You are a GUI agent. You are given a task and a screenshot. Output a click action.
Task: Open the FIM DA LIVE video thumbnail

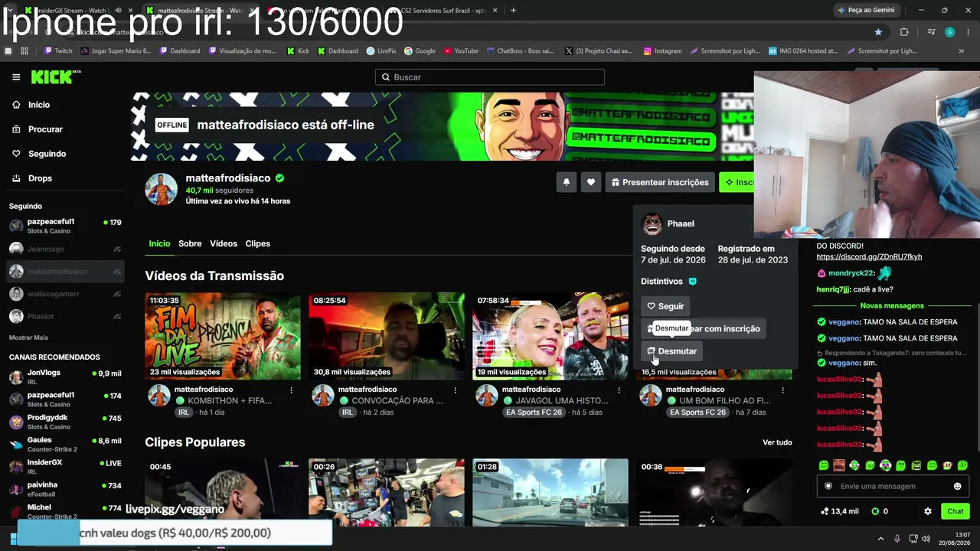223,336
